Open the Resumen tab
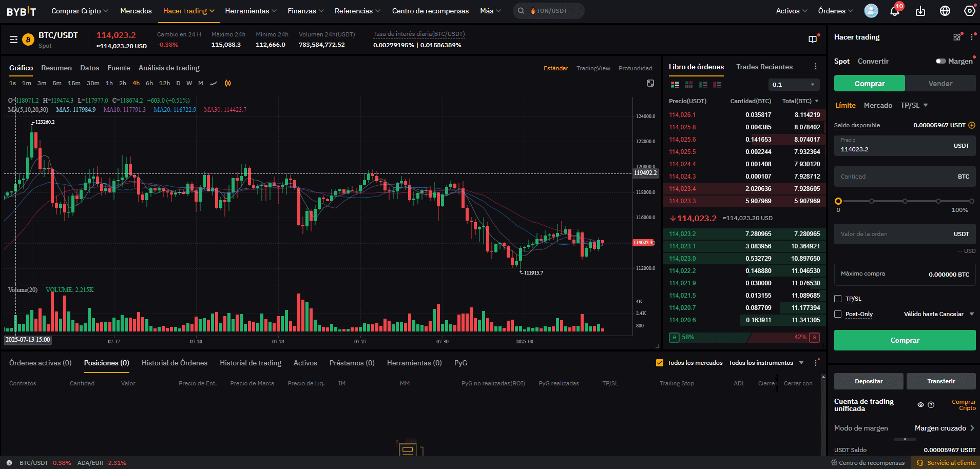The width and height of the screenshot is (980, 469). point(56,68)
